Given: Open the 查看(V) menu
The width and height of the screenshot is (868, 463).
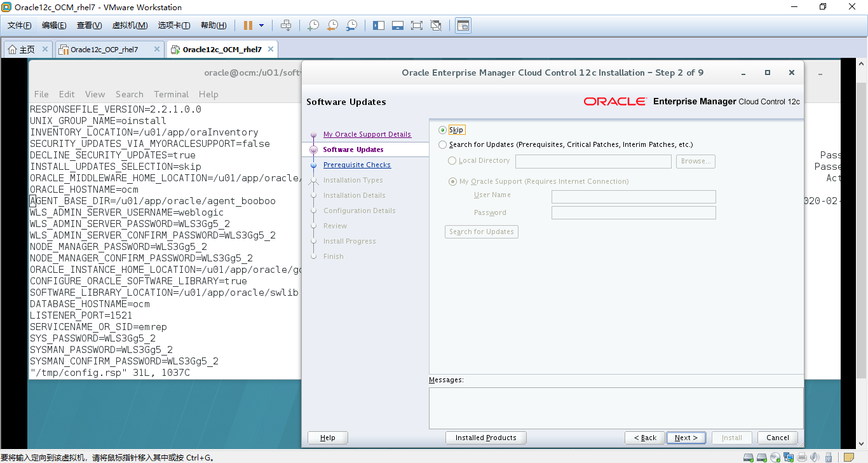Looking at the screenshot, I should [89, 25].
